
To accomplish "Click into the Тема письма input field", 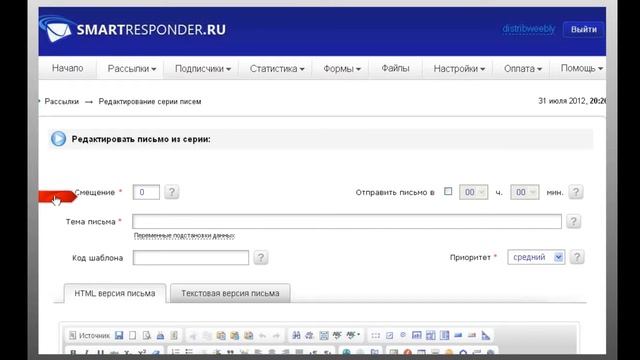I will coord(347,221).
